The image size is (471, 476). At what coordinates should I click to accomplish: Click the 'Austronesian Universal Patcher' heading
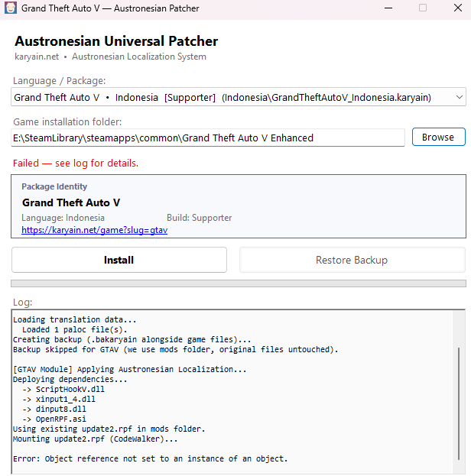[x=116, y=41]
